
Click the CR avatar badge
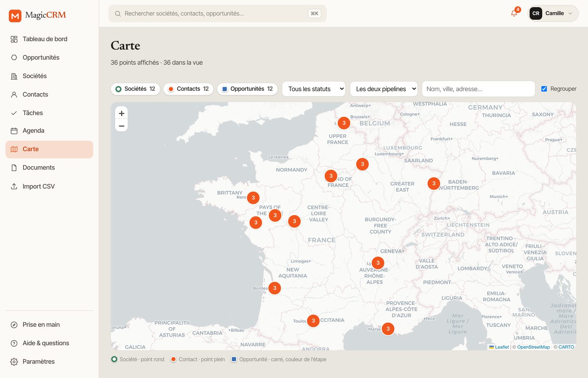(536, 13)
